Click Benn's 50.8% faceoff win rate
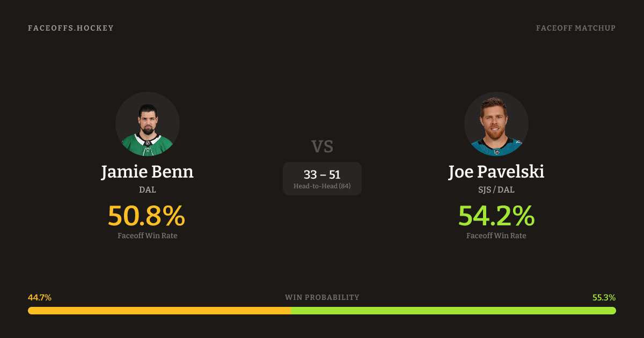This screenshot has height=338, width=644. click(147, 216)
